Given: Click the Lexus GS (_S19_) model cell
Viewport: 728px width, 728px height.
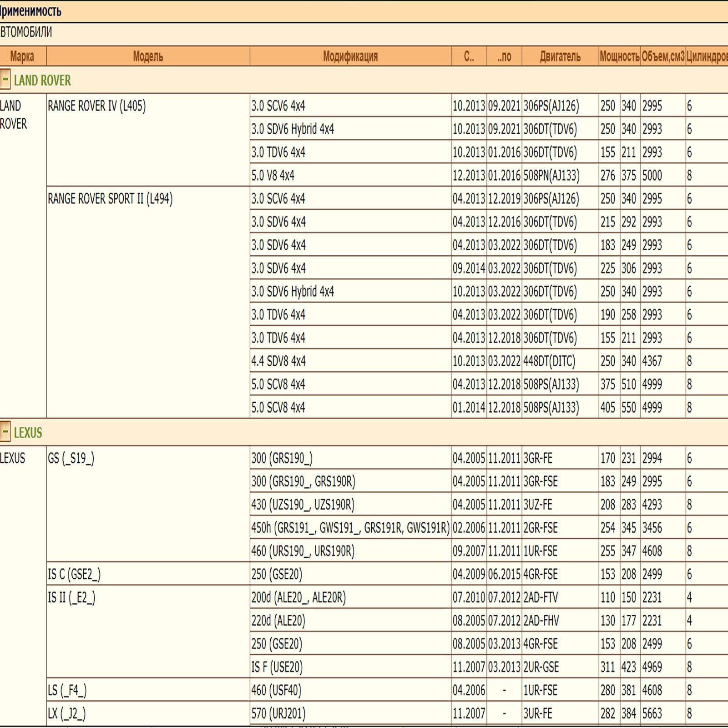Looking at the screenshot, I should click(x=71, y=459).
